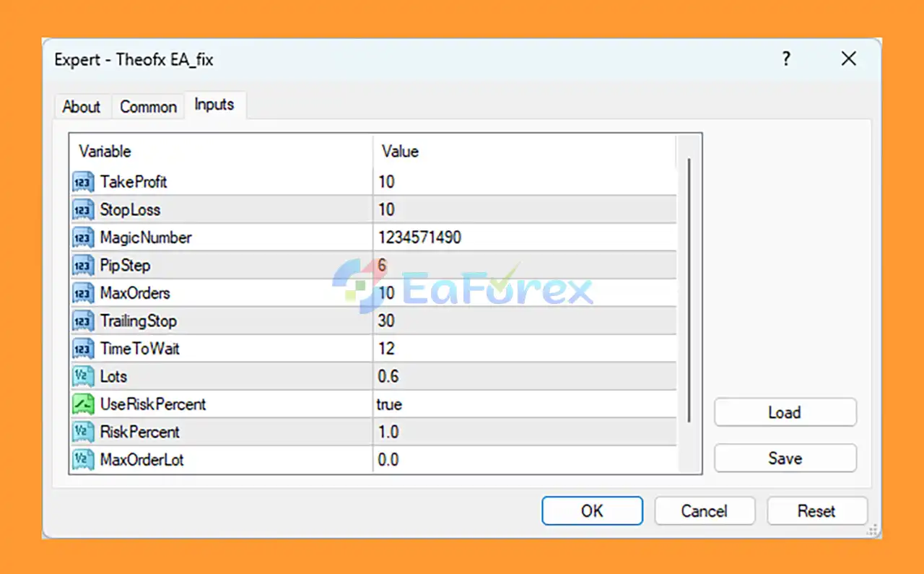Screen dimensions: 924x574
Task: Click the TrailingStop value field 30
Action: [x=387, y=321]
